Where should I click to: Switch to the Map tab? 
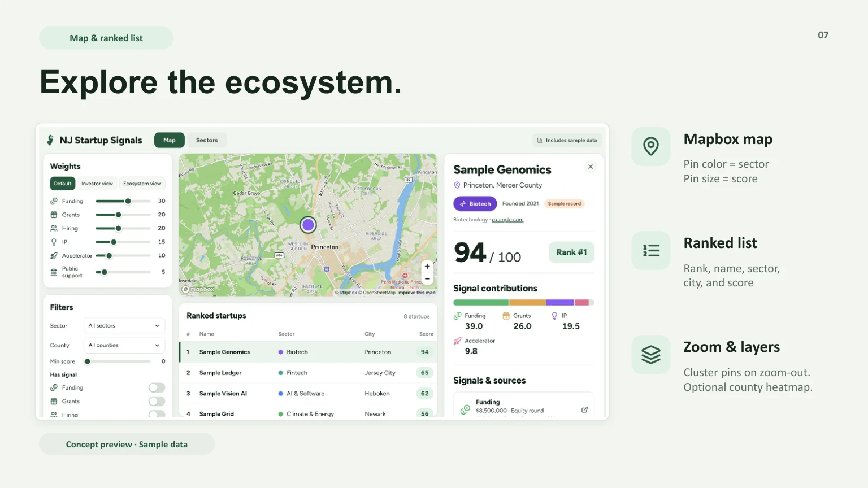pyautogui.click(x=170, y=140)
